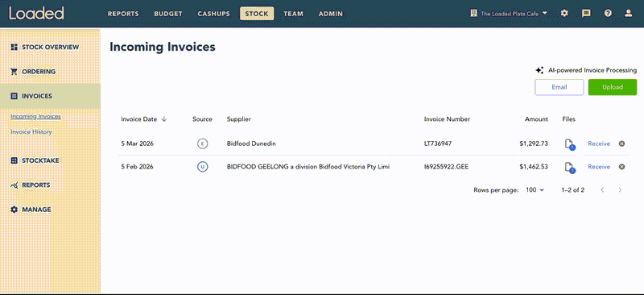Click the Loaded logo

point(36,13)
